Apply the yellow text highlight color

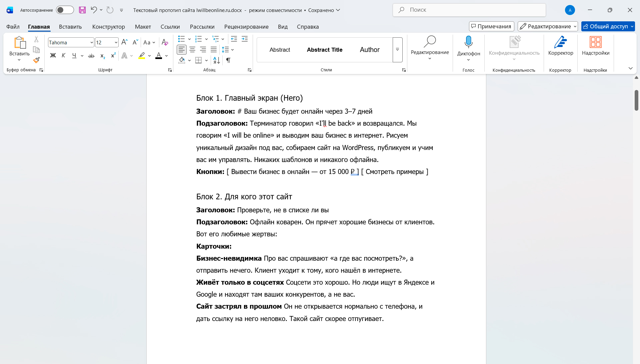tap(142, 56)
